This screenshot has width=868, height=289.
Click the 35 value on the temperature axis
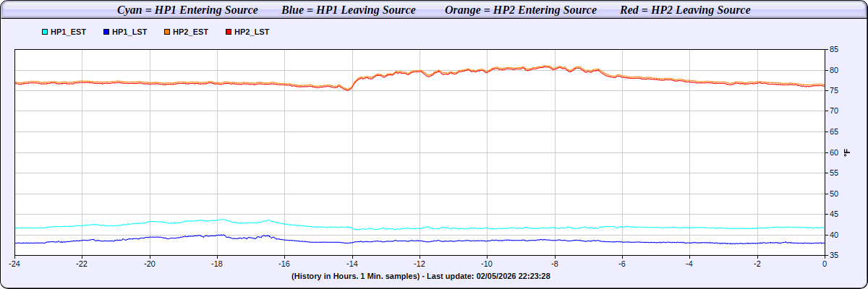pyautogui.click(x=833, y=256)
